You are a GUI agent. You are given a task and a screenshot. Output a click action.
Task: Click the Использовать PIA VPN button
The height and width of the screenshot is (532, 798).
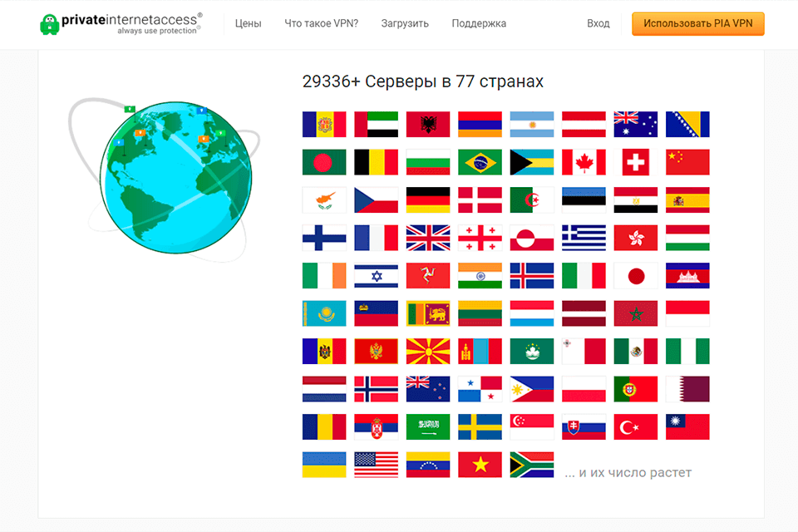[697, 23]
